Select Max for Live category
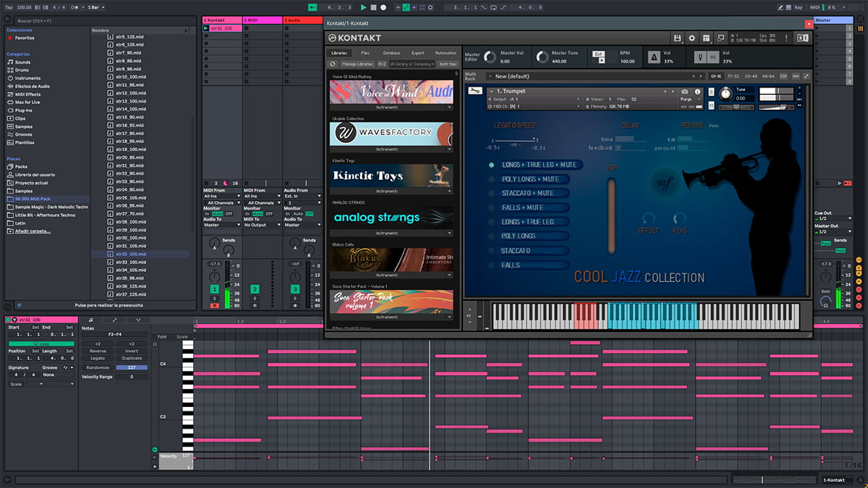The image size is (868, 488). pyautogui.click(x=29, y=102)
